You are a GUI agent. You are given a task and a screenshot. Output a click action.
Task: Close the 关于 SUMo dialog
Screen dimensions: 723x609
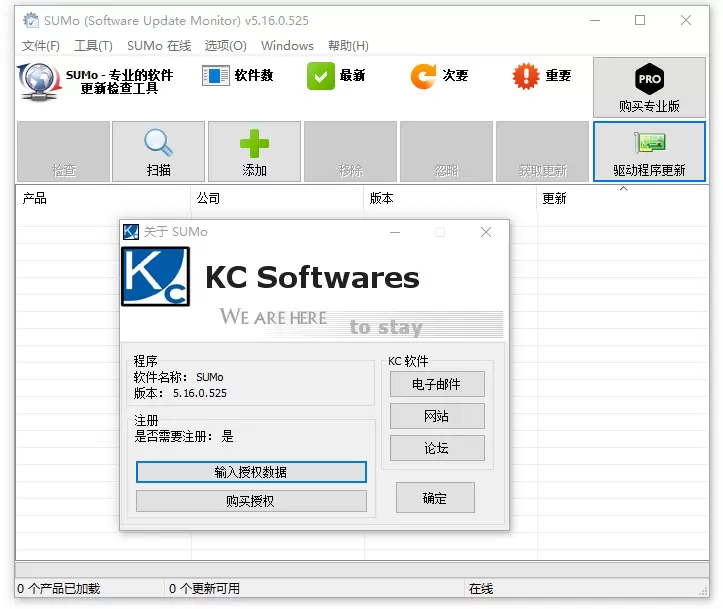(x=486, y=232)
